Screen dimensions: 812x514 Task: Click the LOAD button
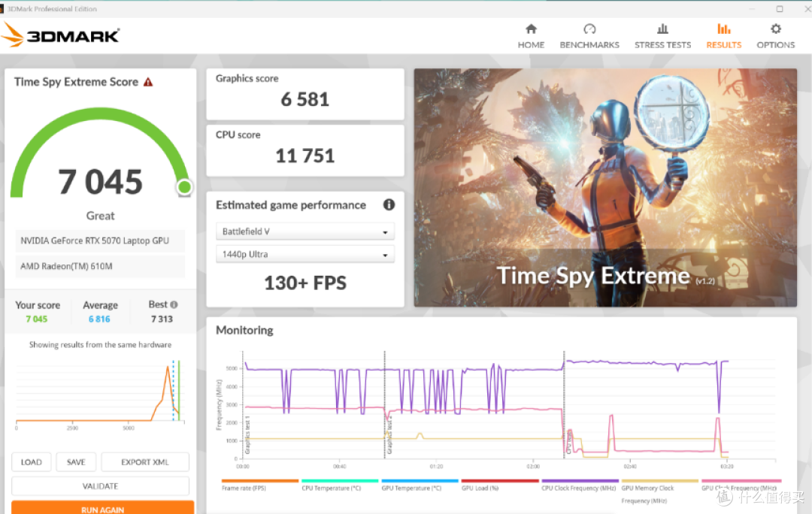click(31, 461)
